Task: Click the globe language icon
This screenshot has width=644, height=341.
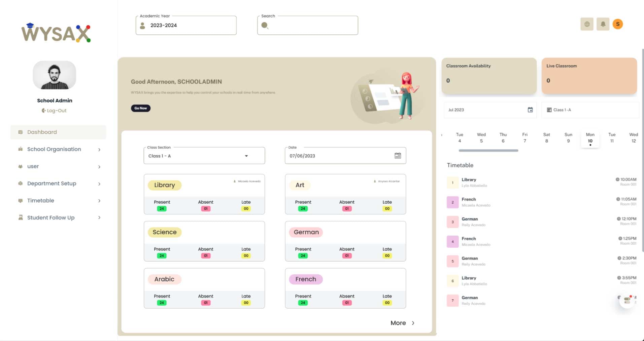Action: [x=587, y=24]
